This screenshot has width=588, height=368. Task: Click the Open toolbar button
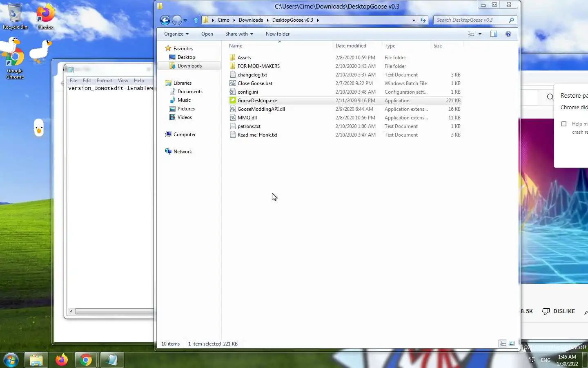tap(207, 34)
